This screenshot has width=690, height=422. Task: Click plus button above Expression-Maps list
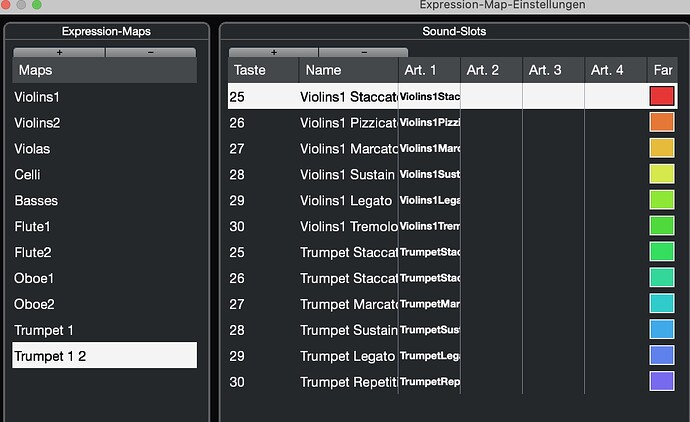coord(59,52)
